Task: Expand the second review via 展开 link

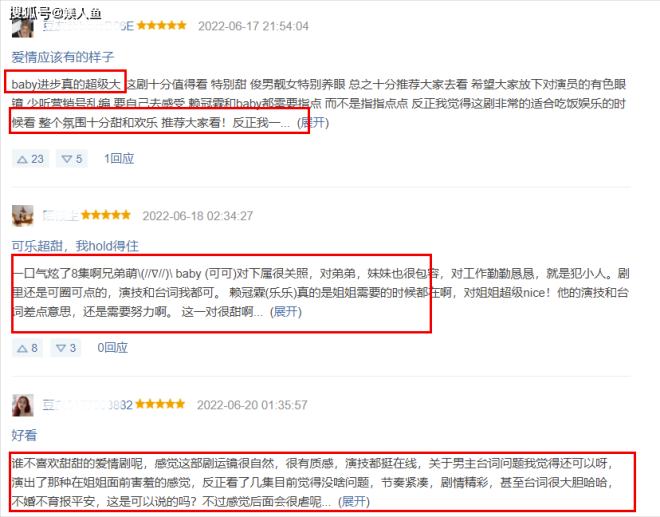Action: [x=285, y=312]
